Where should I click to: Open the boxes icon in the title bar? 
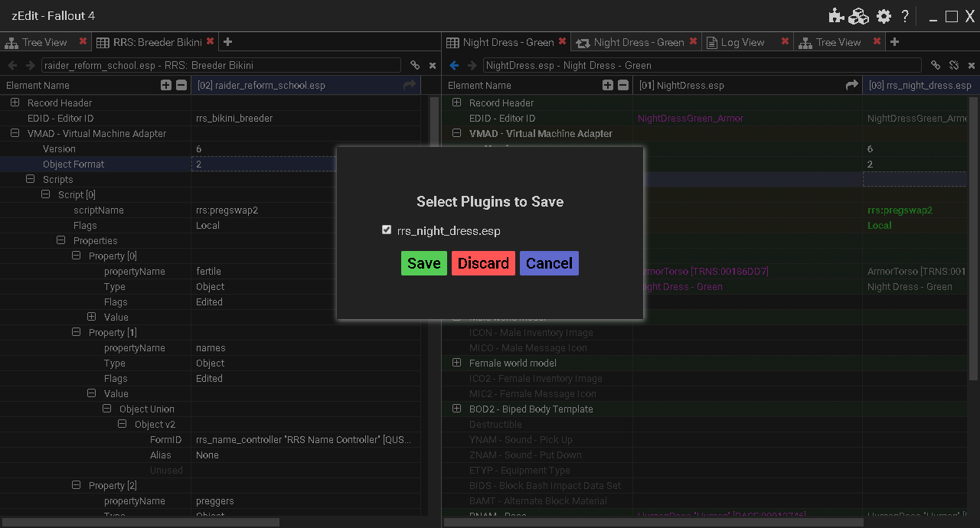[859, 16]
